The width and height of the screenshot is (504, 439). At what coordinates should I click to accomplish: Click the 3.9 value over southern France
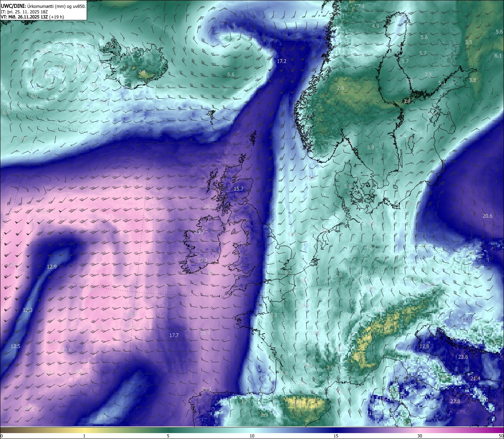(x=330, y=367)
